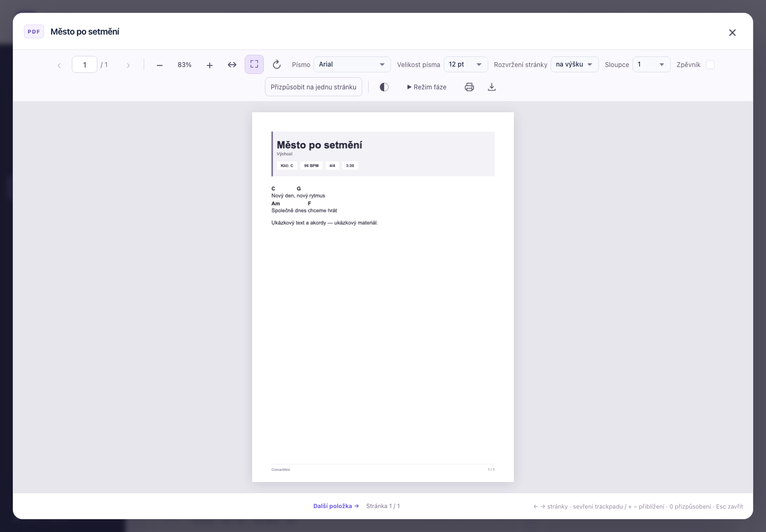The width and height of the screenshot is (766, 532).
Task: Click the 96 BPM tag in the document
Action: [x=311, y=165]
